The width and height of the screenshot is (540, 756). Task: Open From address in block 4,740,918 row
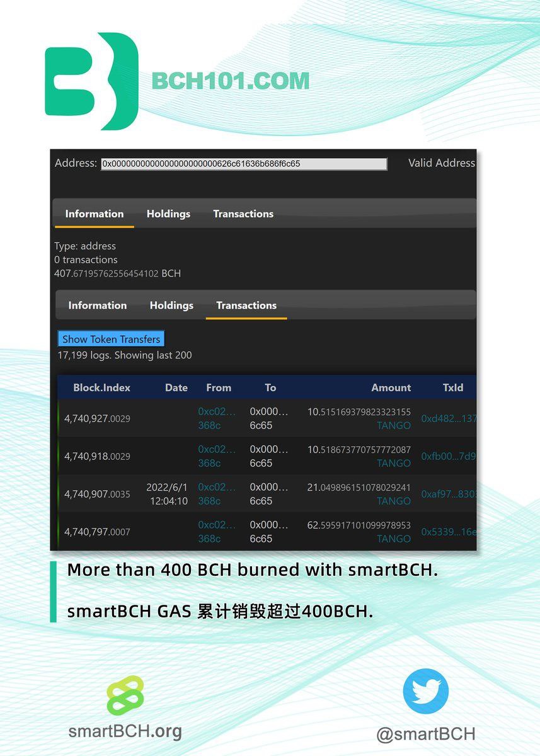coord(217,456)
